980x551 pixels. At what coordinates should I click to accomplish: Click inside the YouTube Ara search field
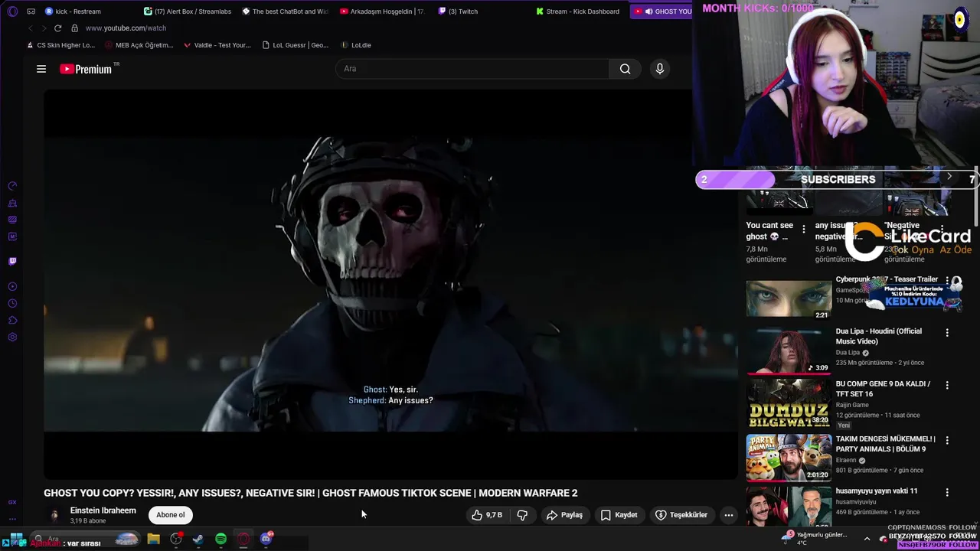pyautogui.click(x=472, y=69)
